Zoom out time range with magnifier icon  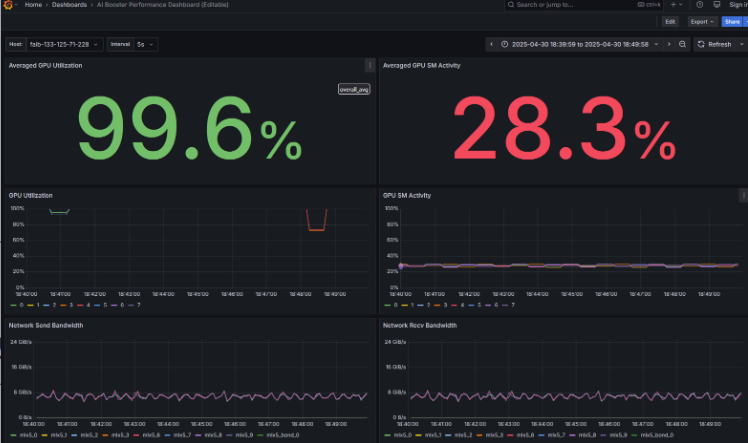[682, 44]
